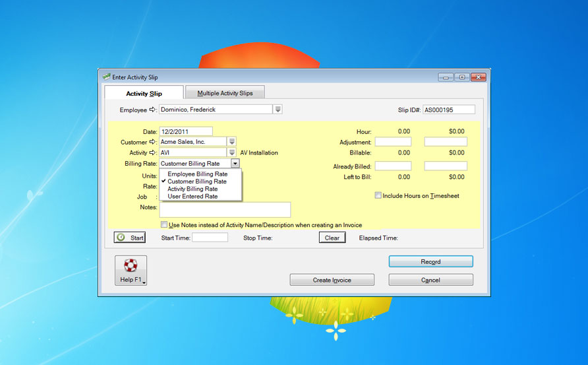The height and width of the screenshot is (365, 588).
Task: Maximize the Enter Activity Slip window
Action: tap(462, 77)
